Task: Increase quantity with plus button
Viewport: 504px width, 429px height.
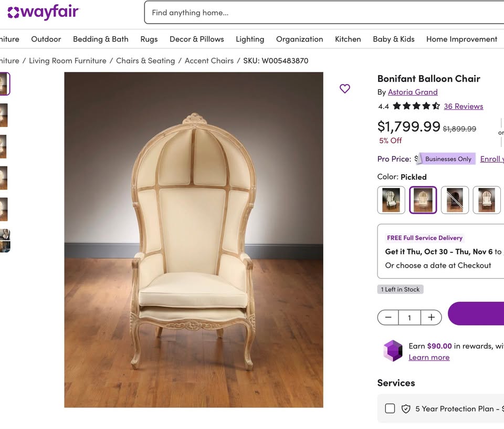Action: click(431, 317)
